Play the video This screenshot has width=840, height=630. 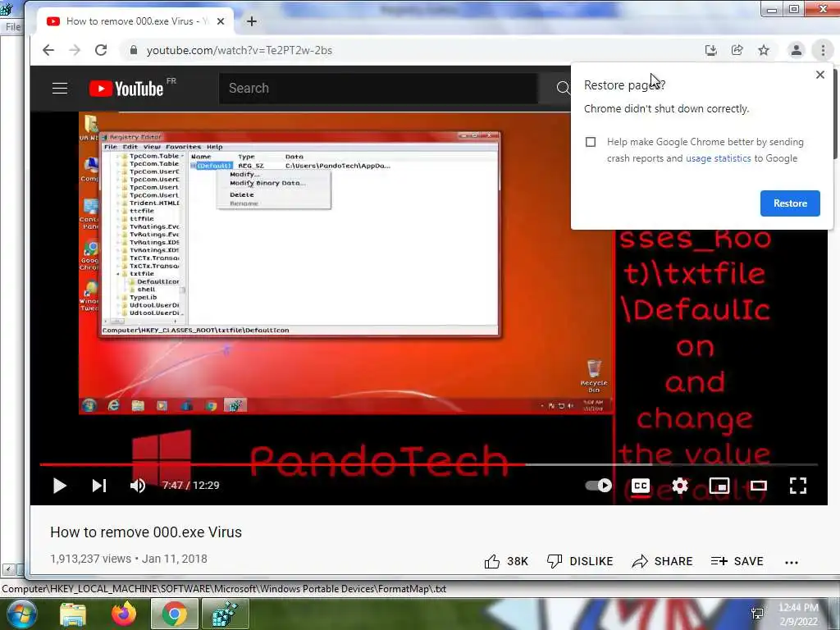pyautogui.click(x=59, y=486)
